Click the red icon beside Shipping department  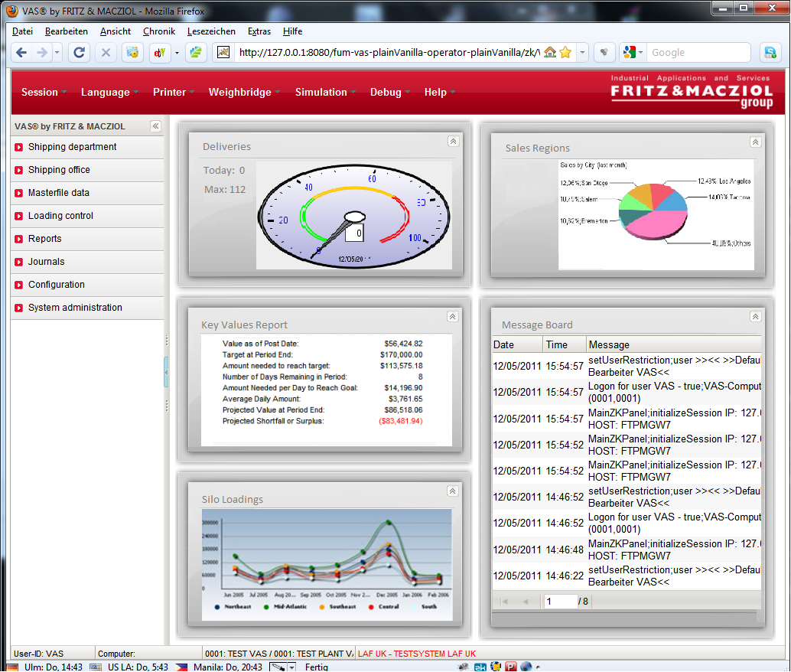[19, 147]
